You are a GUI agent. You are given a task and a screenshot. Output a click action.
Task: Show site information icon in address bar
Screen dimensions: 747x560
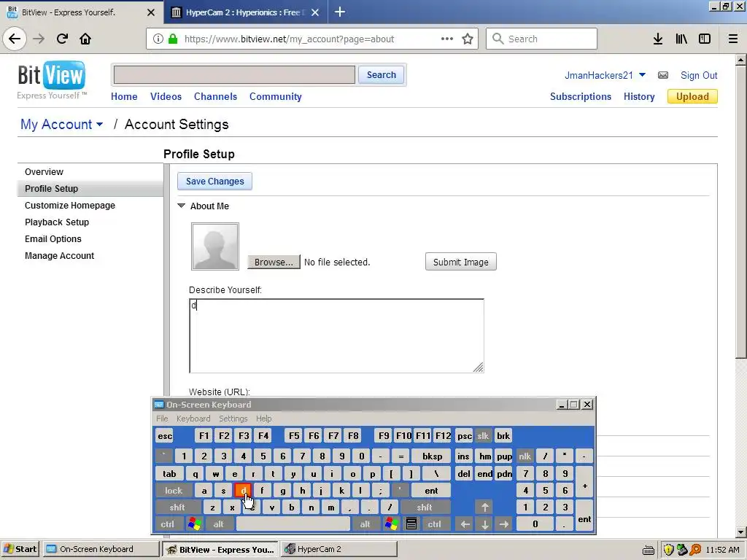point(158,39)
